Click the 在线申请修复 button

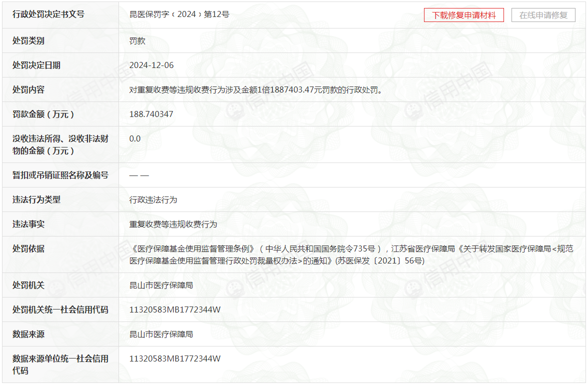[x=543, y=15]
